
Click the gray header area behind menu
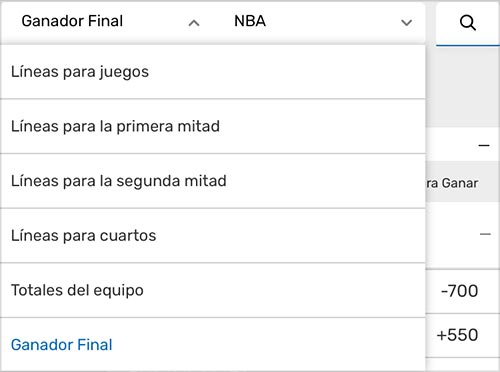tap(463, 87)
